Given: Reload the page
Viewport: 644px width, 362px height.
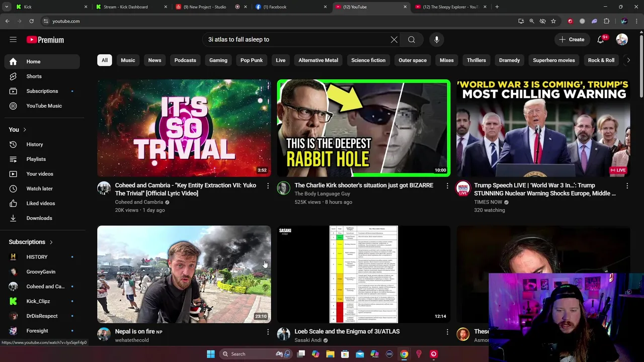Looking at the screenshot, I should coord(31,21).
